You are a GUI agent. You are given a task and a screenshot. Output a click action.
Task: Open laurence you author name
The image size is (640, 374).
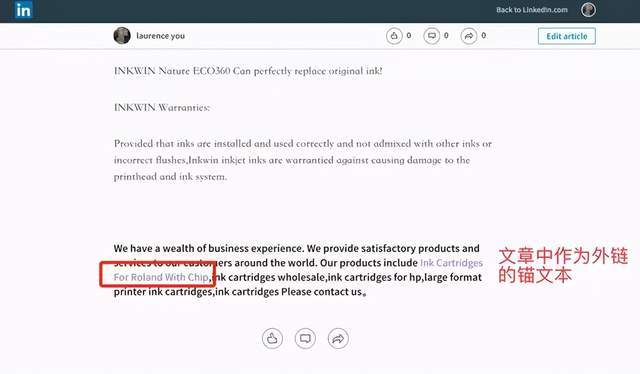pyautogui.click(x=160, y=36)
